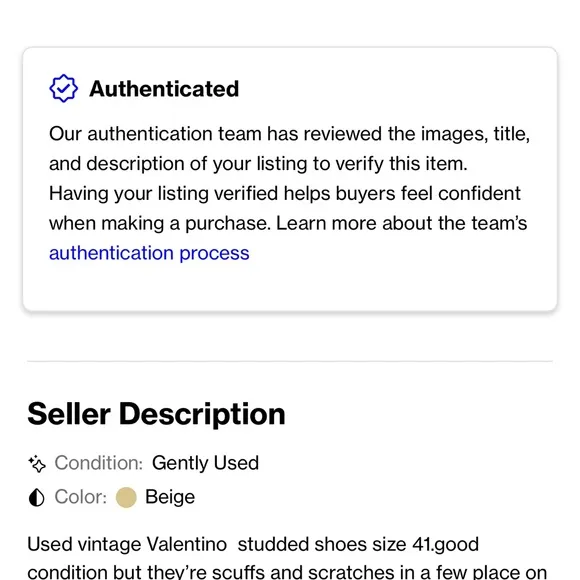
Task: Click the blue Authenticated checkmark badge icon
Action: coord(64,88)
